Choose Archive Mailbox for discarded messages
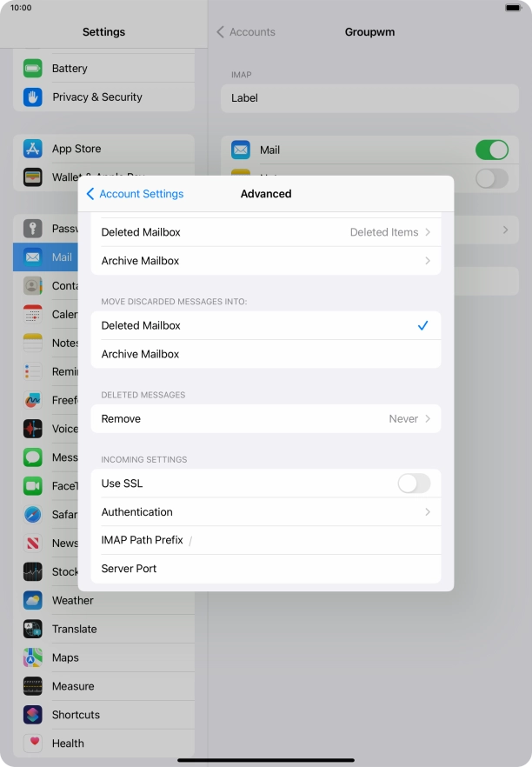532x767 pixels. pyautogui.click(x=265, y=354)
